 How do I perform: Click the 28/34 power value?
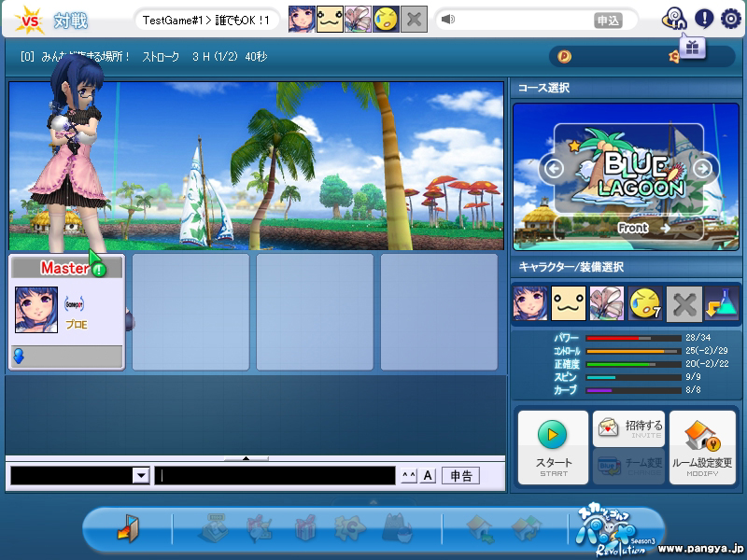pyautogui.click(x=698, y=338)
